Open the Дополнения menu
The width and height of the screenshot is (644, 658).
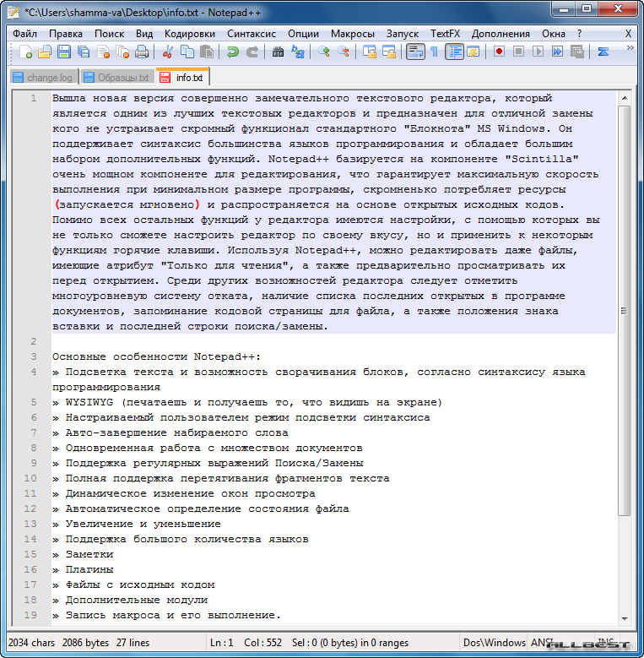(501, 34)
